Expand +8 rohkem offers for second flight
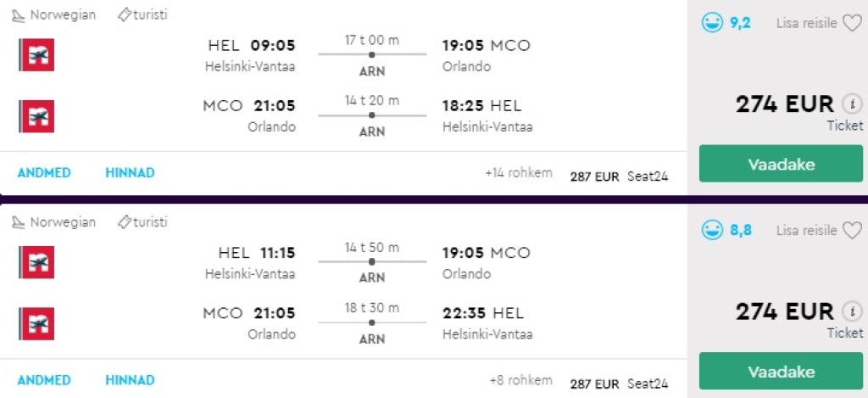This screenshot has height=398, width=868. pos(520,380)
